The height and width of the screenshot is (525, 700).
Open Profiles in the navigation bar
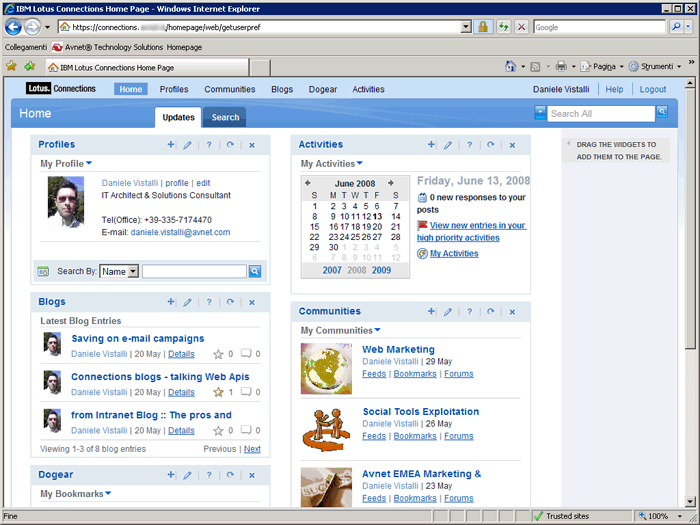174,89
